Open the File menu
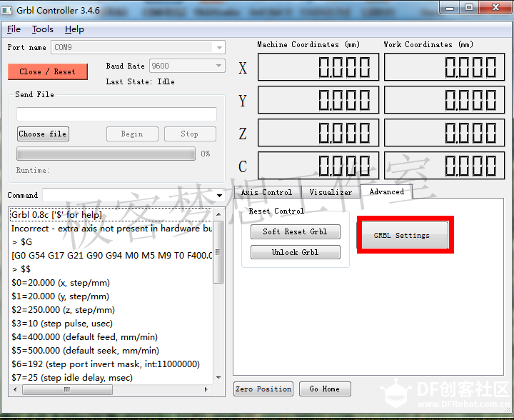The height and width of the screenshot is (420, 514). 14,29
